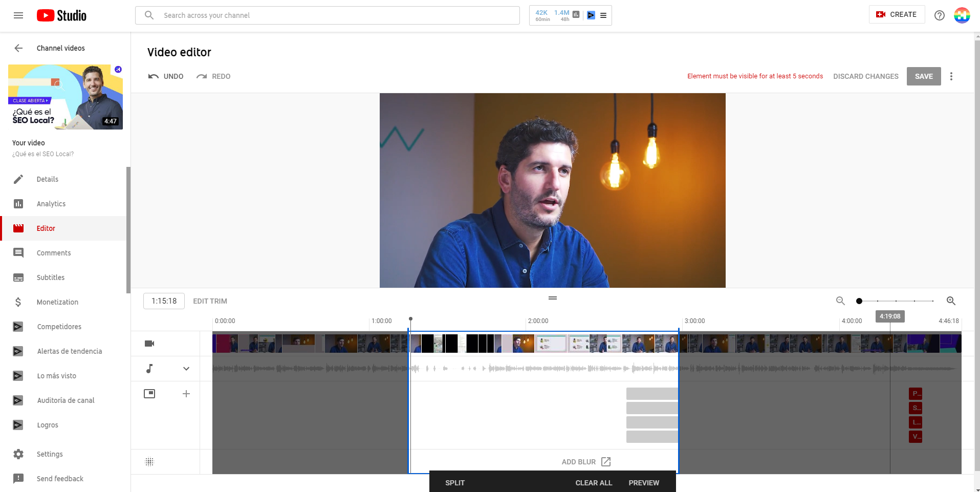980x492 pixels.
Task: Click the video camera track icon
Action: coord(149,344)
